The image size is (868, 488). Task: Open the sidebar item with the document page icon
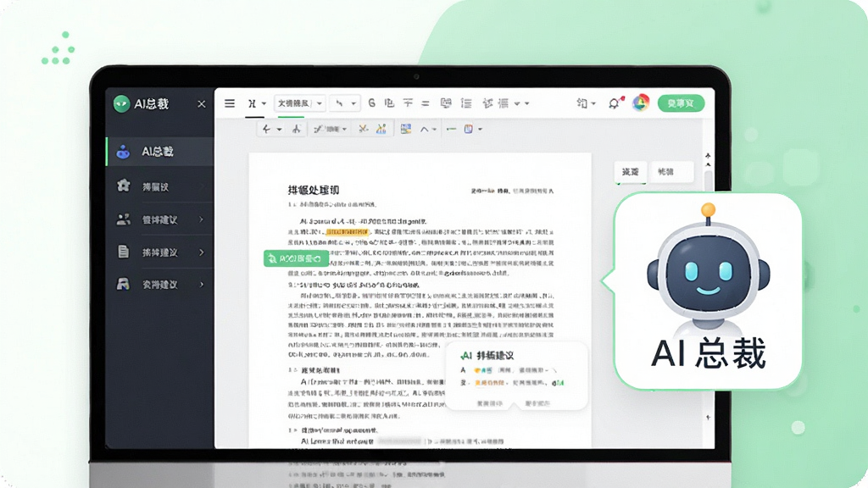point(159,252)
